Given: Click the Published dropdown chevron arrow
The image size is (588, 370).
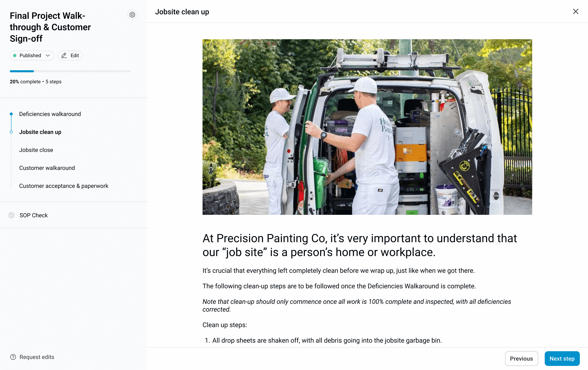Looking at the screenshot, I should (x=48, y=56).
